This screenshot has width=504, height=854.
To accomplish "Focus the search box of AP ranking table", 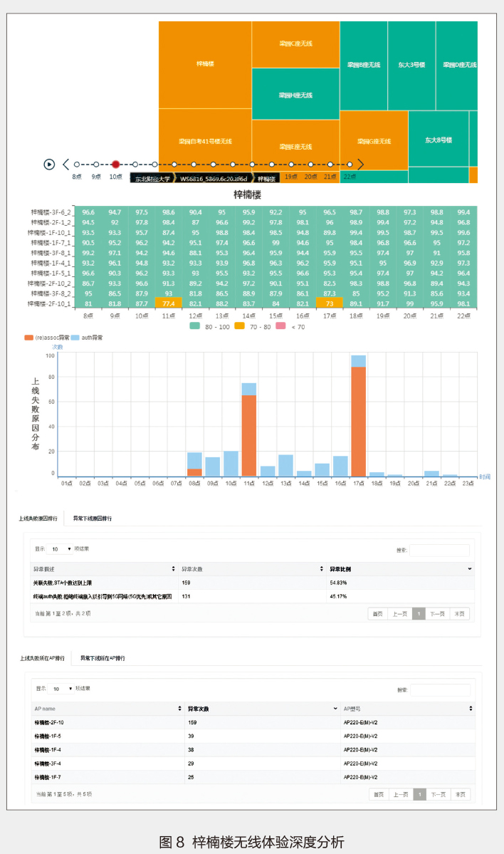I will click(440, 691).
